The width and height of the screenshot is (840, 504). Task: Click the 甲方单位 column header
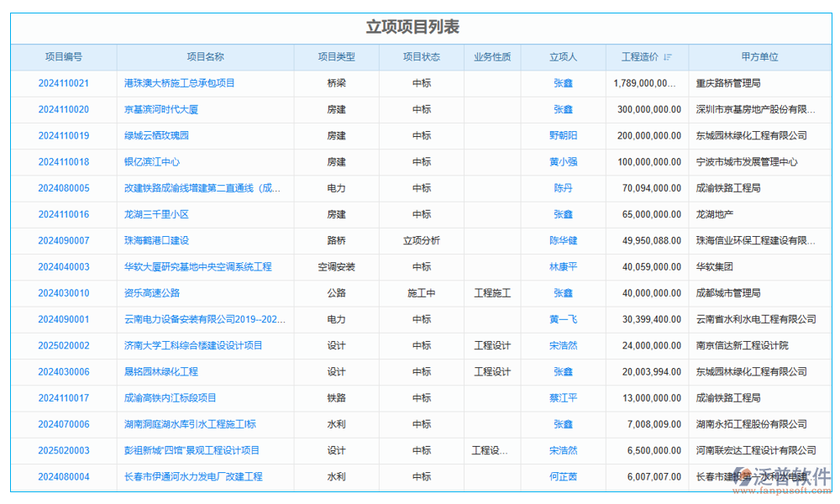760,57
